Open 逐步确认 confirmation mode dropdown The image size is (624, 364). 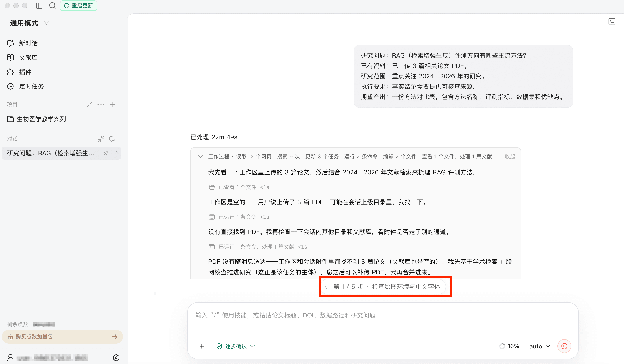pyautogui.click(x=235, y=346)
